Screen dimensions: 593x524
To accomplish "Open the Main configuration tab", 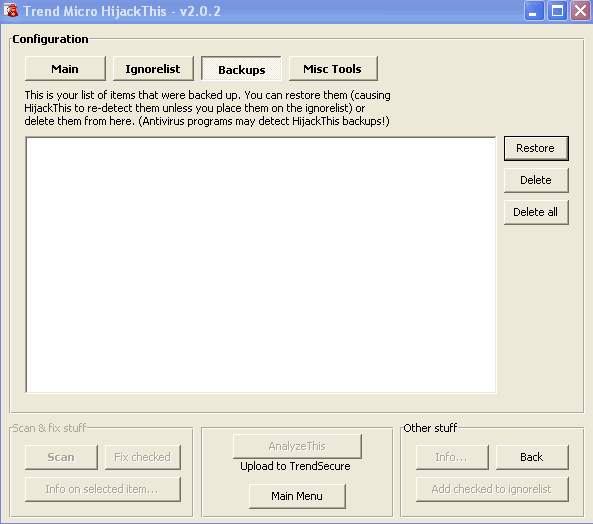I will click(65, 69).
